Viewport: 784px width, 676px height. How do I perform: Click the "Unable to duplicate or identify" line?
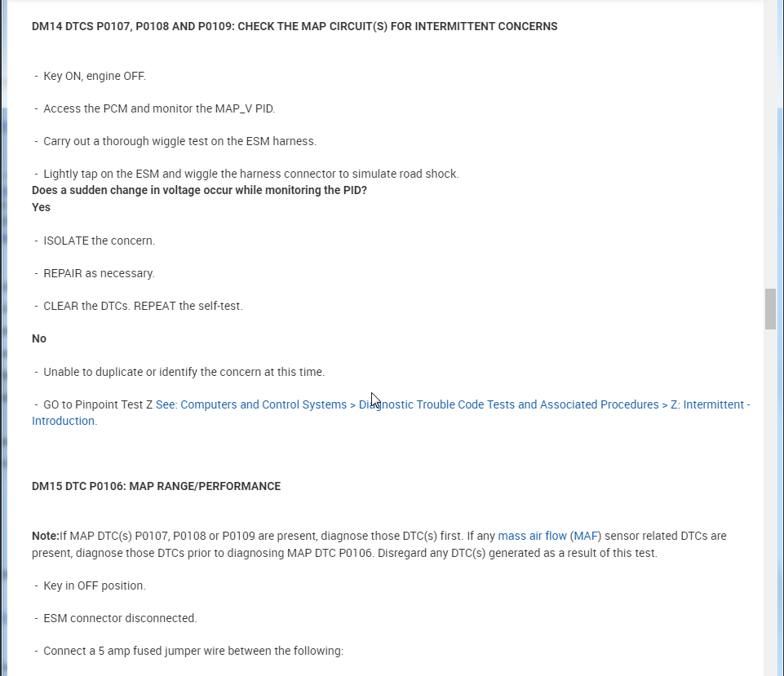[184, 373]
